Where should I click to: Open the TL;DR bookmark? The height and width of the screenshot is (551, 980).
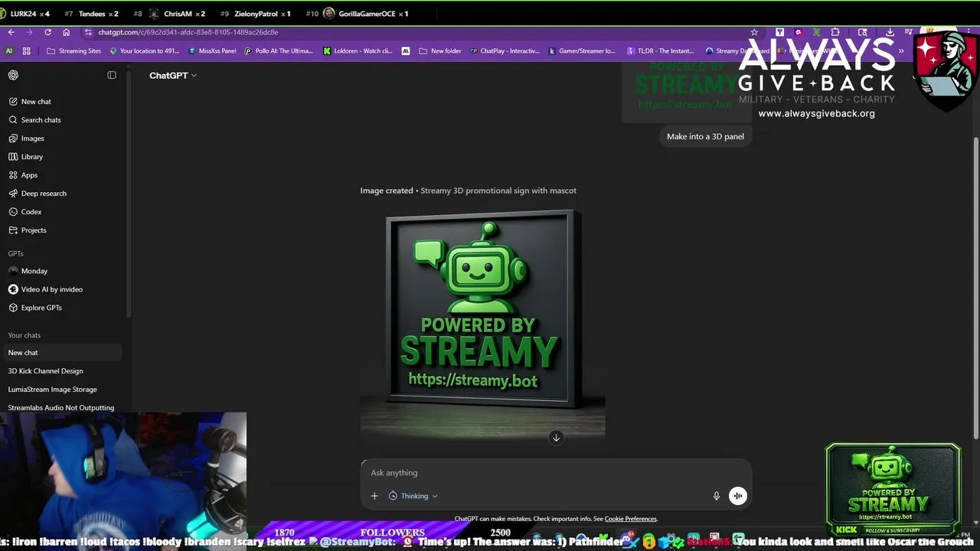[660, 51]
